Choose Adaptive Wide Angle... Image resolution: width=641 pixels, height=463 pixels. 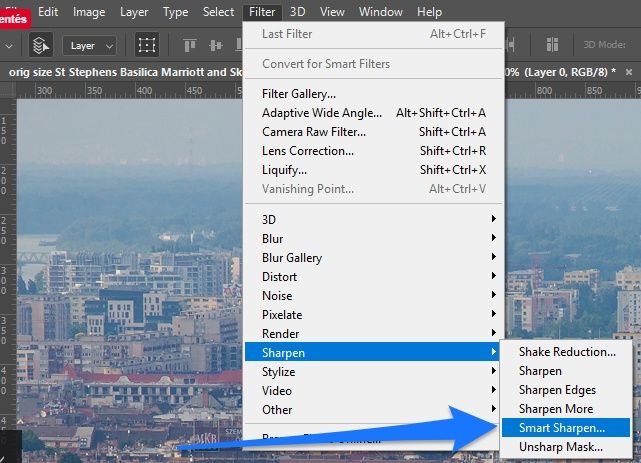tap(372, 113)
